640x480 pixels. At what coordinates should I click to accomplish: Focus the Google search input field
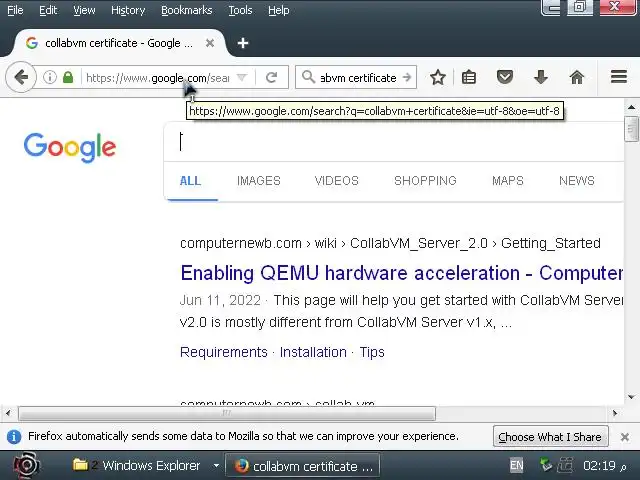[x=394, y=142]
